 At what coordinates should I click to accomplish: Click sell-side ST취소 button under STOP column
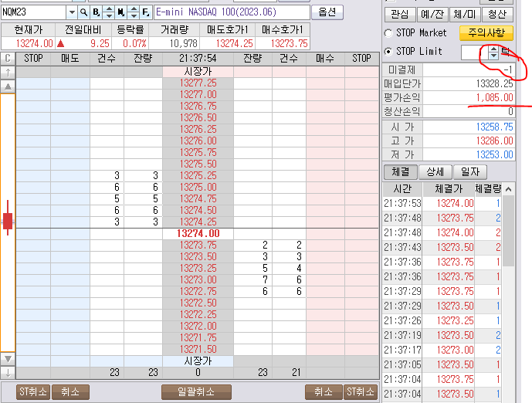(33, 392)
